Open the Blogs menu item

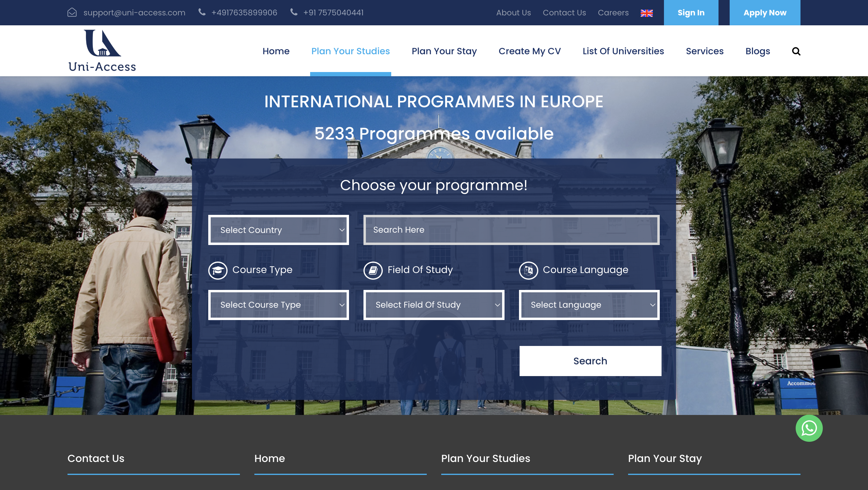point(757,51)
